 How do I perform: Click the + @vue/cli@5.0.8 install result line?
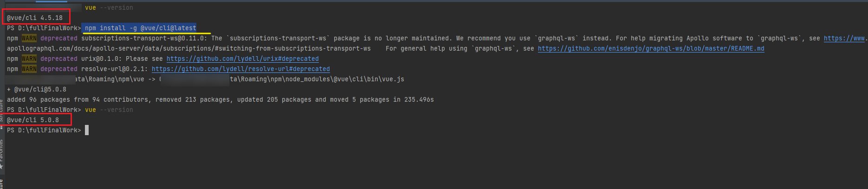pyautogui.click(x=37, y=89)
